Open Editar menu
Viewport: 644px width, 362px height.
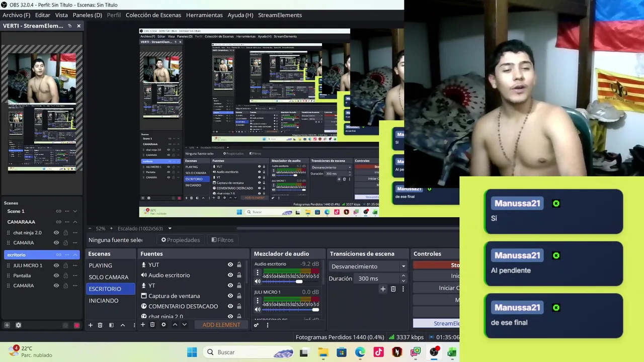pyautogui.click(x=42, y=15)
